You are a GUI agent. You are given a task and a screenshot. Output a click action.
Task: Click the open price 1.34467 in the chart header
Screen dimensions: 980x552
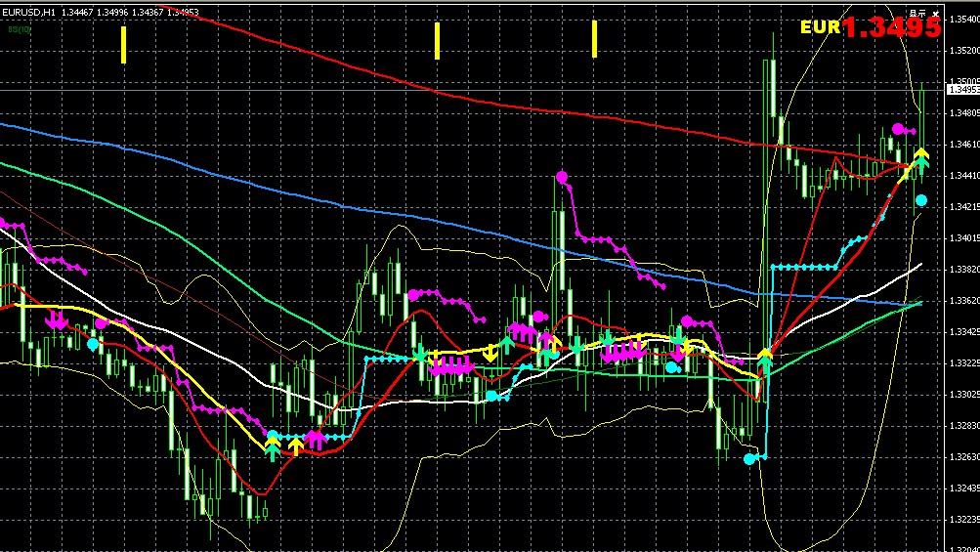tap(77, 12)
